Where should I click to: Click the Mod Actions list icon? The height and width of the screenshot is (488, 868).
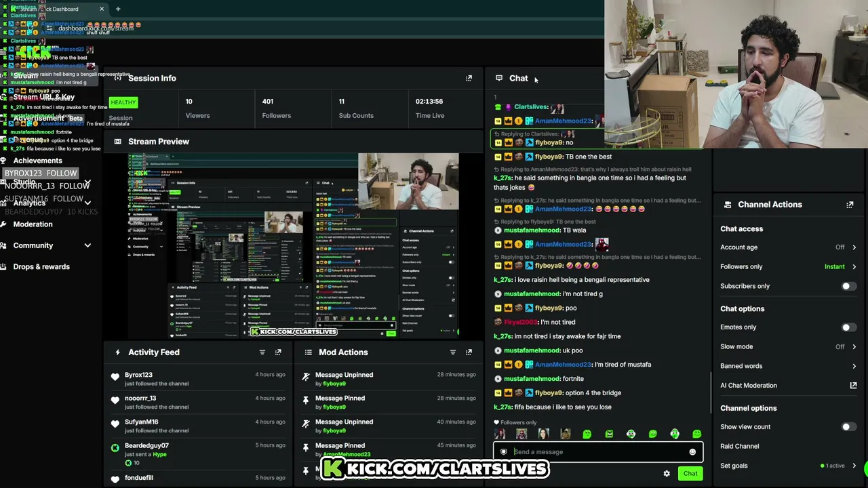(x=309, y=352)
